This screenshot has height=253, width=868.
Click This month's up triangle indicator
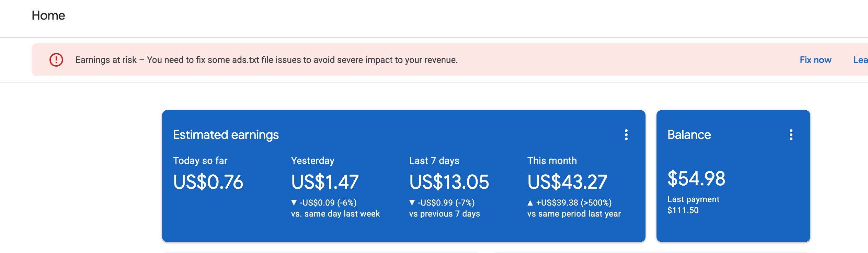[530, 203]
